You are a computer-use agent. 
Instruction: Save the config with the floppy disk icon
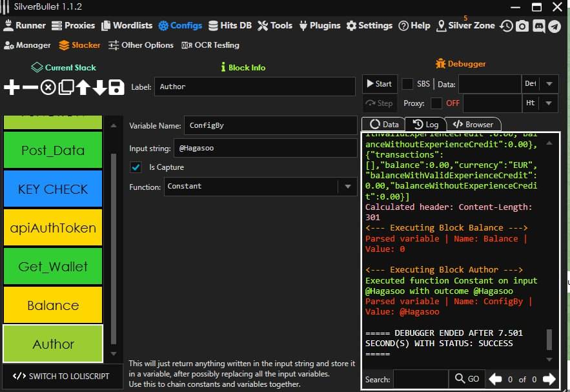click(116, 88)
